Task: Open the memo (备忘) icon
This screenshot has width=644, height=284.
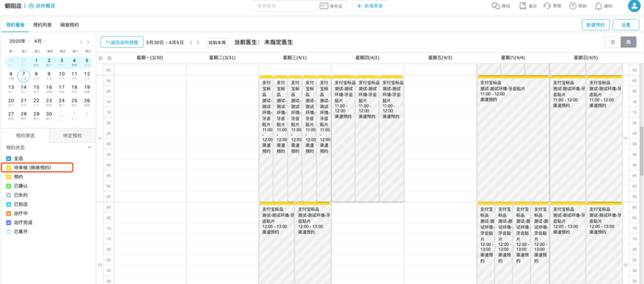Action: (x=523, y=6)
